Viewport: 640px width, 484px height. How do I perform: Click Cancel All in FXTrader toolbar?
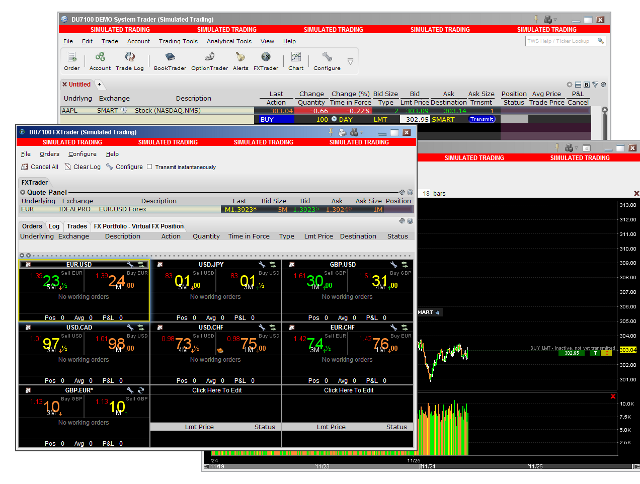tap(40, 167)
